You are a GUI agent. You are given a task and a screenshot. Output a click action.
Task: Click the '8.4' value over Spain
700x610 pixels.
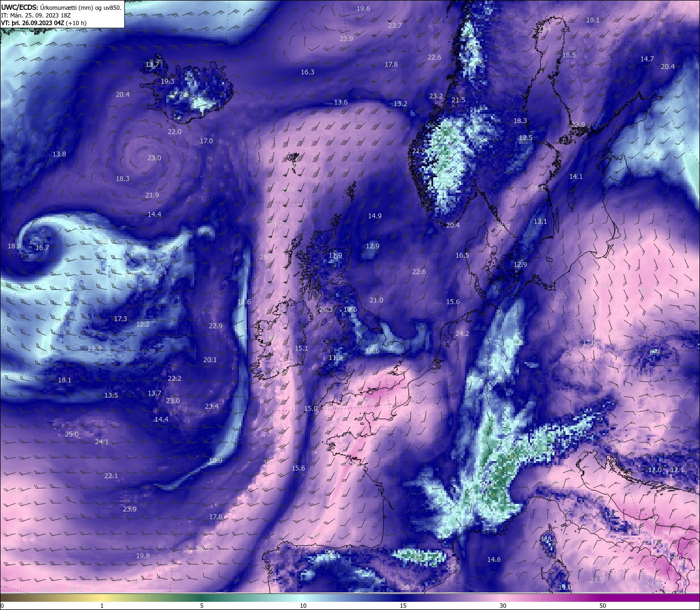click(x=380, y=580)
